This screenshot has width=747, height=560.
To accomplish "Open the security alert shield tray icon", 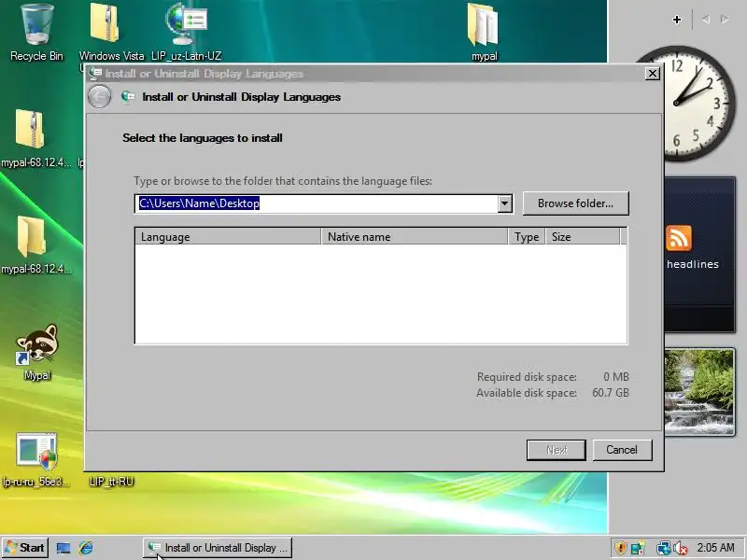I will coord(620,548).
